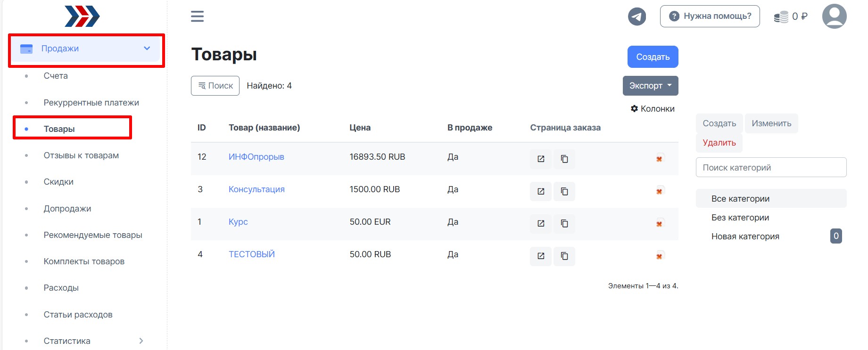Image resolution: width=868 pixels, height=350 pixels.
Task: Open order page for ИНФОпрорыв
Action: [541, 159]
